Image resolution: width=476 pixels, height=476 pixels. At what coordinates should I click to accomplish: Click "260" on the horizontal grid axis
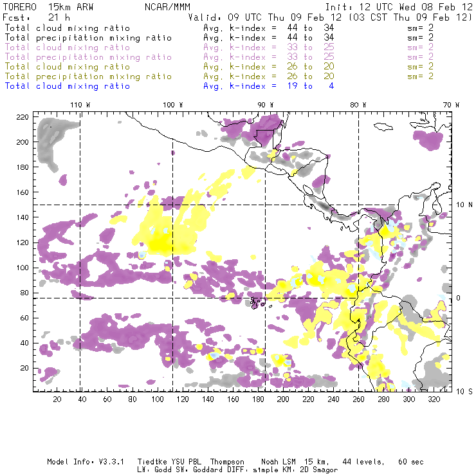[x=358, y=399]
